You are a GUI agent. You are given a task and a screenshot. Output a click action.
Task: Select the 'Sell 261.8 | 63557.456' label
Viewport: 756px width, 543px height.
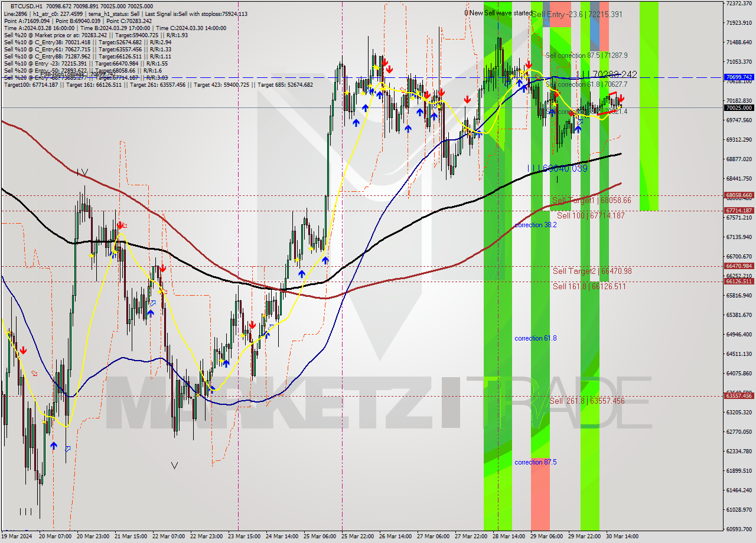[587, 401]
